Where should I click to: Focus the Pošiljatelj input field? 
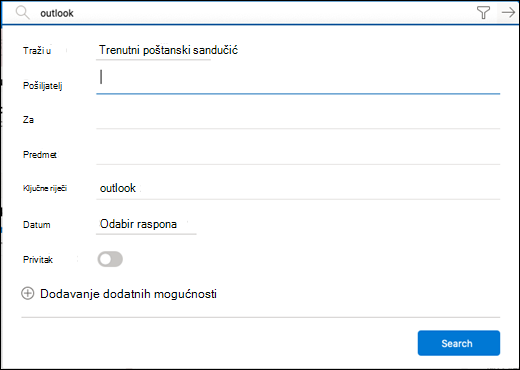coord(298,81)
